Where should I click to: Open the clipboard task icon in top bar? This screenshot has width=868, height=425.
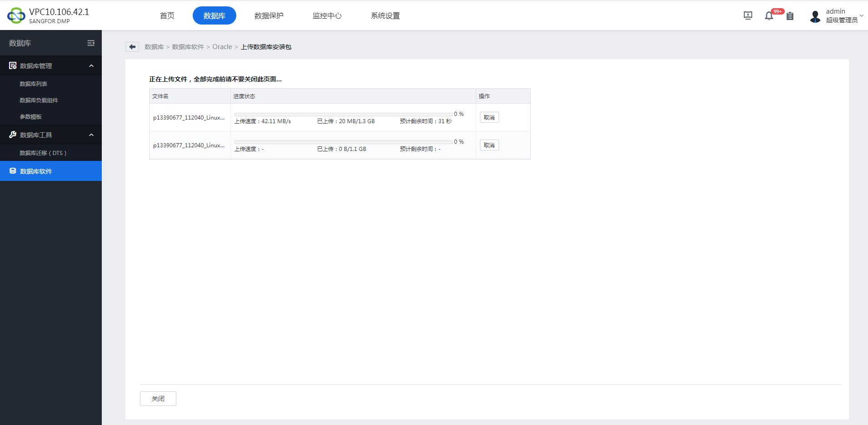pyautogui.click(x=790, y=16)
